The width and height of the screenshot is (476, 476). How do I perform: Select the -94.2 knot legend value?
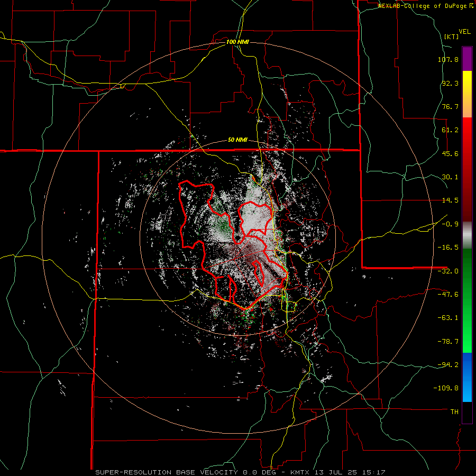click(448, 365)
